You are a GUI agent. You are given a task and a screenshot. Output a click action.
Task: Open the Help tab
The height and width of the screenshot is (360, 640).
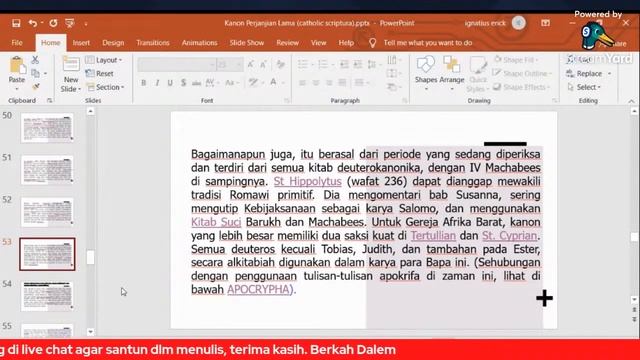point(346,43)
